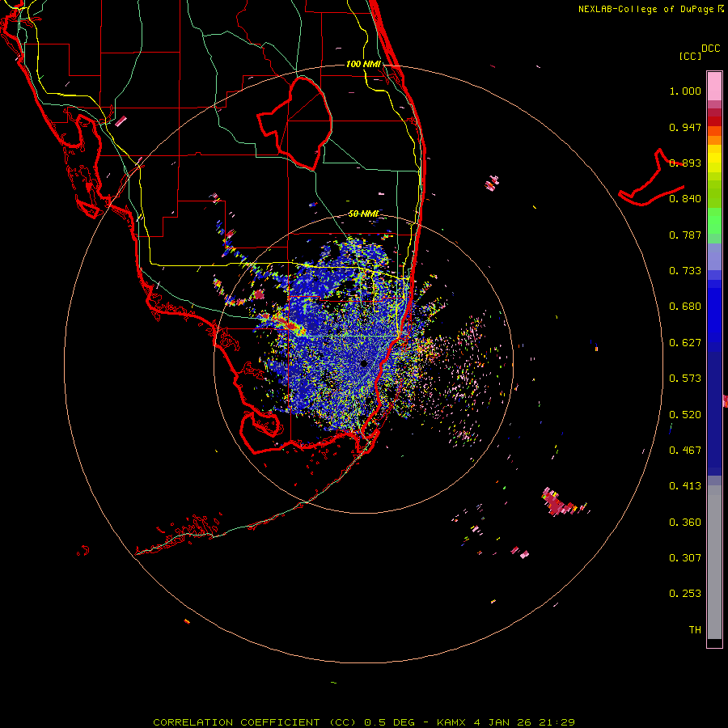
Task: Click the 0.573 color scale label
Action: coord(685,379)
